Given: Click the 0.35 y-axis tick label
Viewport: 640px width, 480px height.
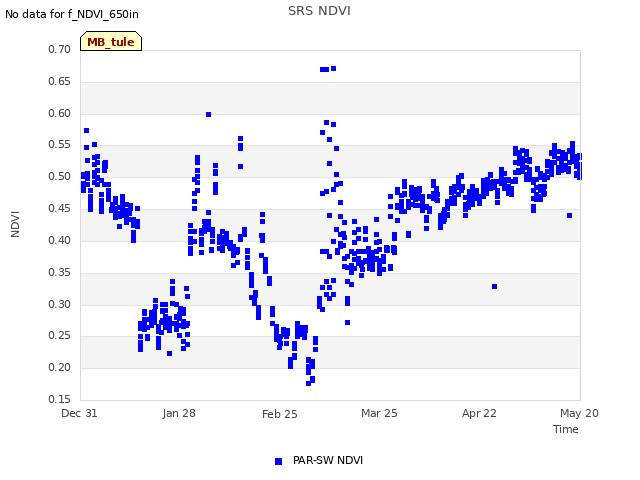Looking at the screenshot, I should coord(60,272).
